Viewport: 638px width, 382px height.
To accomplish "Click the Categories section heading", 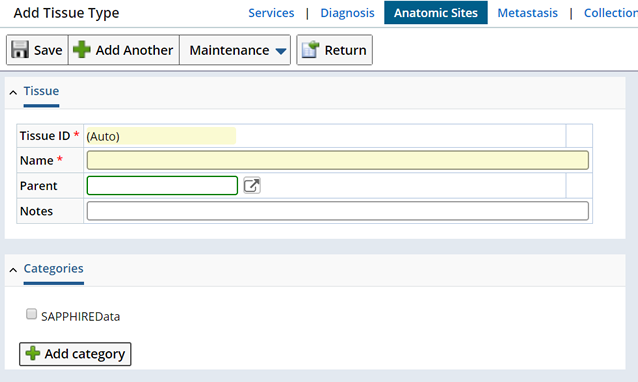I will point(53,268).
